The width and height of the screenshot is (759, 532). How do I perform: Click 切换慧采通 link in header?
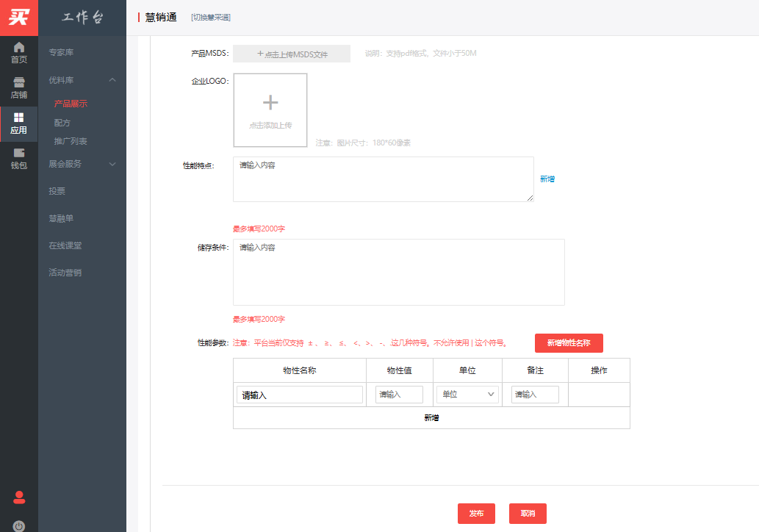[x=210, y=18]
